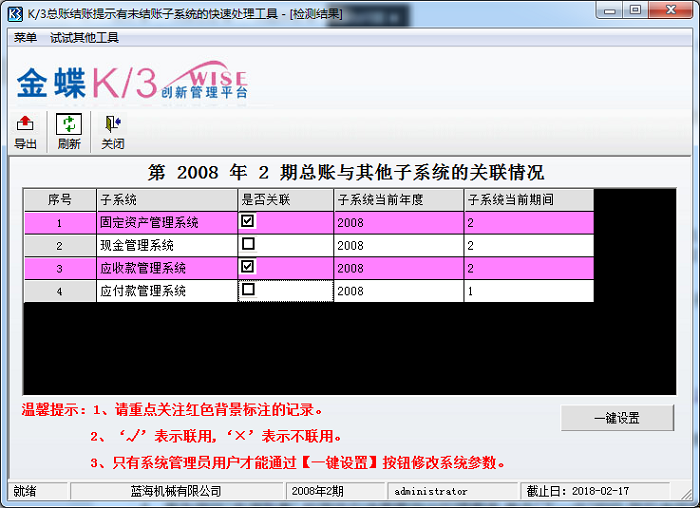This screenshot has height=508, width=700.
Task: Click the period cell showing 1 for 应付款
Action: [x=528, y=291]
